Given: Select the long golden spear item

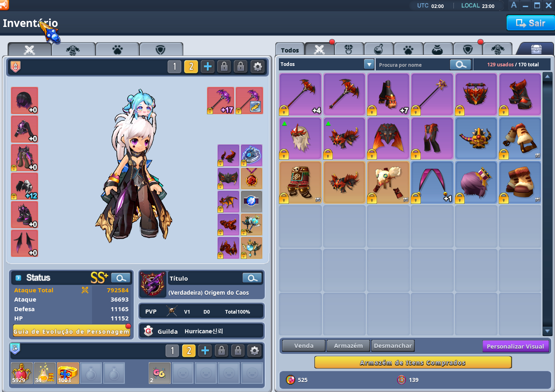Looking at the screenshot, I should pos(432,94).
